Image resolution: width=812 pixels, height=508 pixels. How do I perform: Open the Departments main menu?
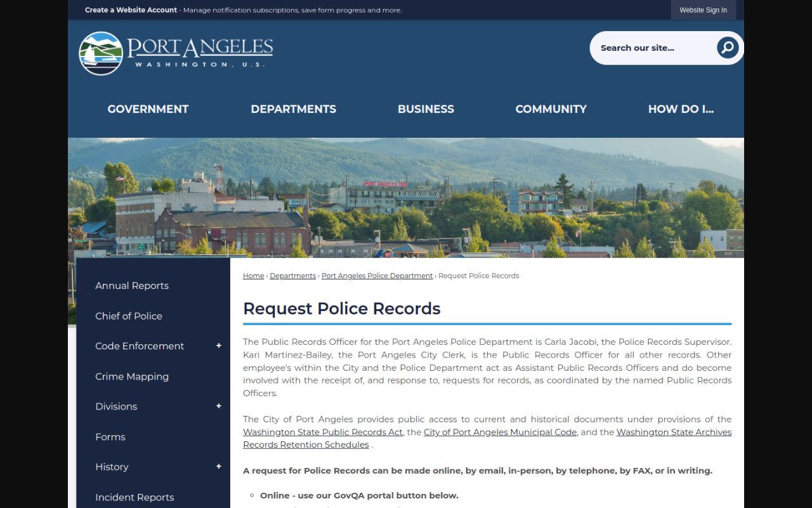(x=293, y=109)
